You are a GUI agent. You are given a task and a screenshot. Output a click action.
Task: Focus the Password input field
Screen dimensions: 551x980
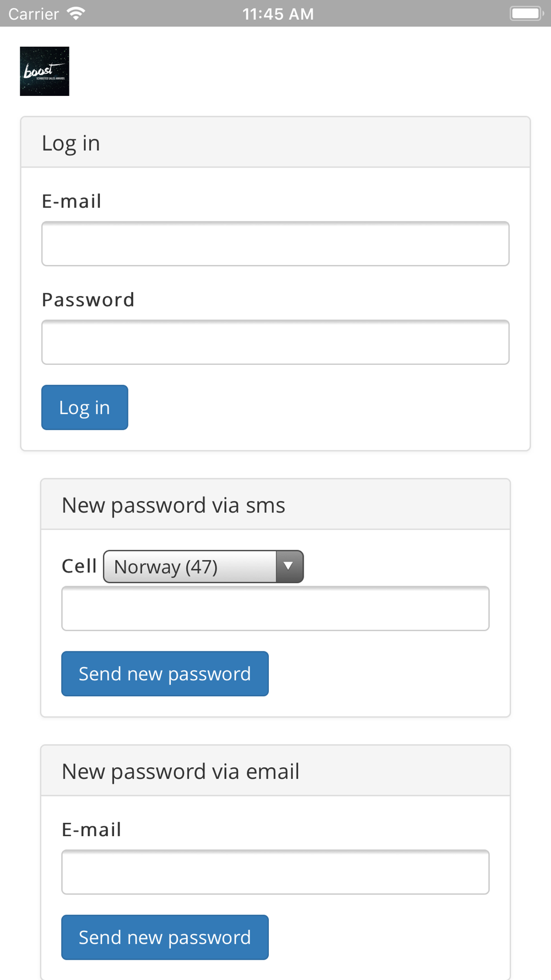[275, 342]
